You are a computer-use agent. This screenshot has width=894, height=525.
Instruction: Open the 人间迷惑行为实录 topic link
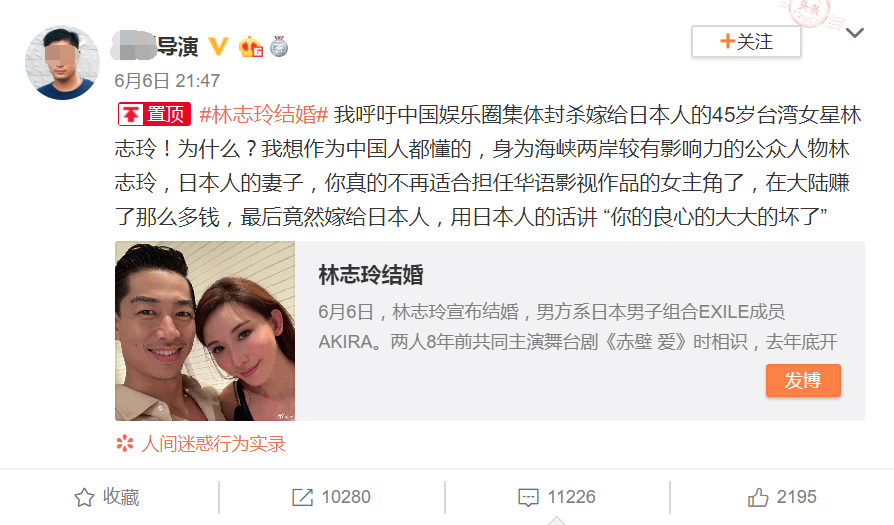pyautogui.click(x=213, y=443)
